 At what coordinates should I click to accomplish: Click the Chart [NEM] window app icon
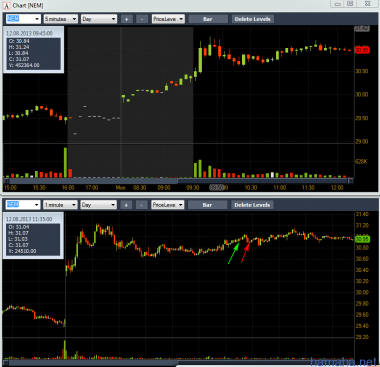pyautogui.click(x=6, y=6)
